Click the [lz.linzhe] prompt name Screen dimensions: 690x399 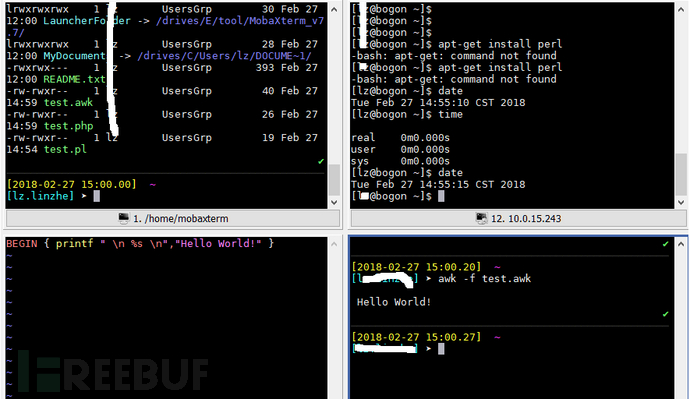pos(40,196)
